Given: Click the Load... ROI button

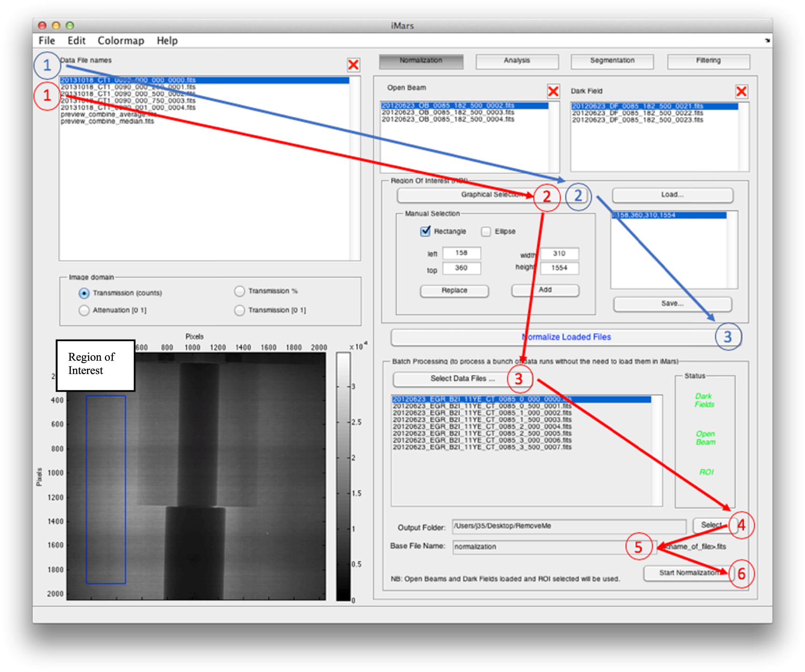Looking at the screenshot, I should point(673,195).
